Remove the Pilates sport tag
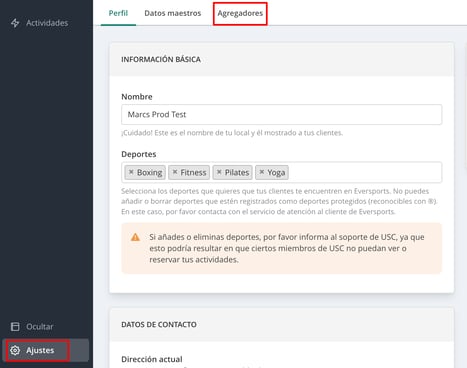Screen dimensions: 467x368 pyautogui.click(x=219, y=172)
